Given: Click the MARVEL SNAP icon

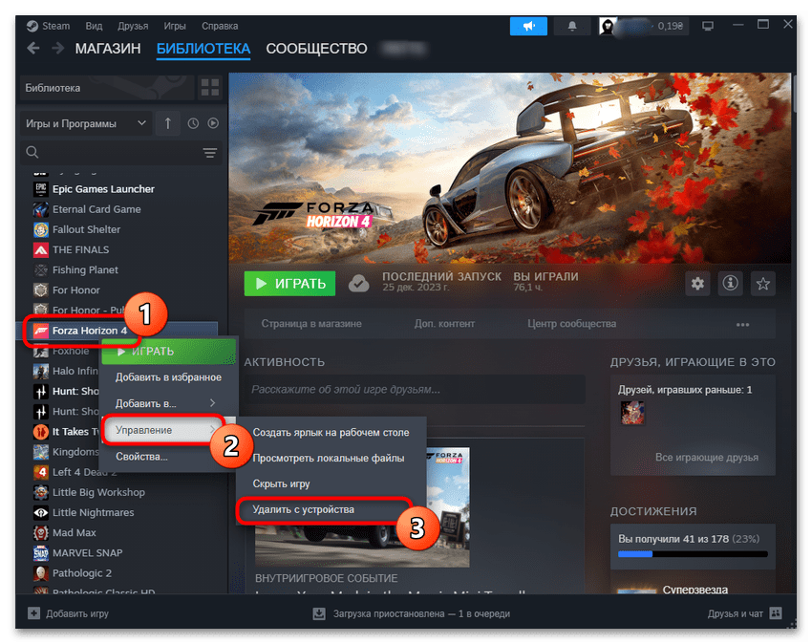Looking at the screenshot, I should 41,553.
